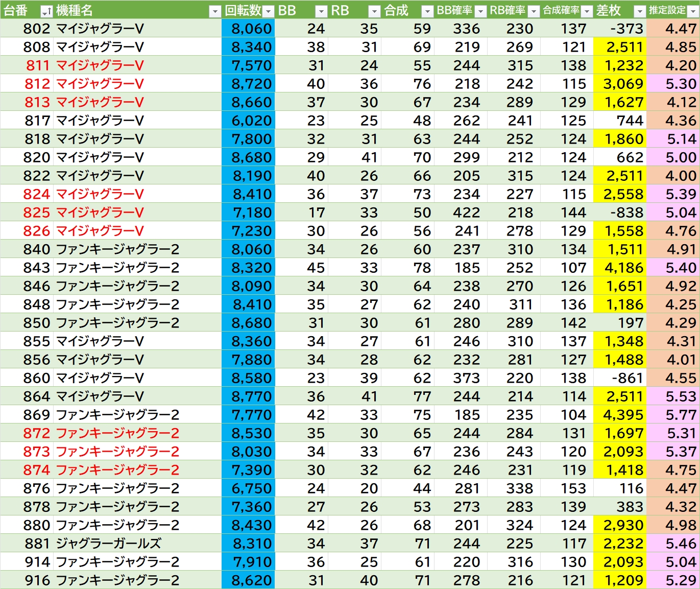Viewport: 700px width, 589px height.
Task: Select the pink 推定設定 cell showing 5.77
Action: [673, 415]
